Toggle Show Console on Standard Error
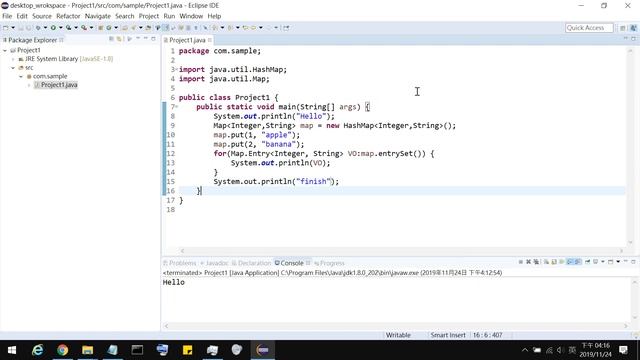Screen dimensions: 640x360 coord(578,262)
